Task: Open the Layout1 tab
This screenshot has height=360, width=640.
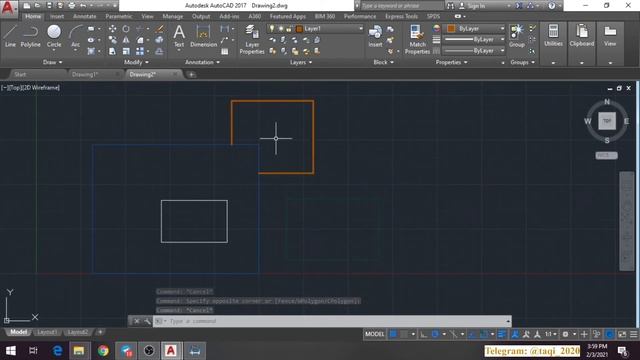Action: click(x=47, y=332)
